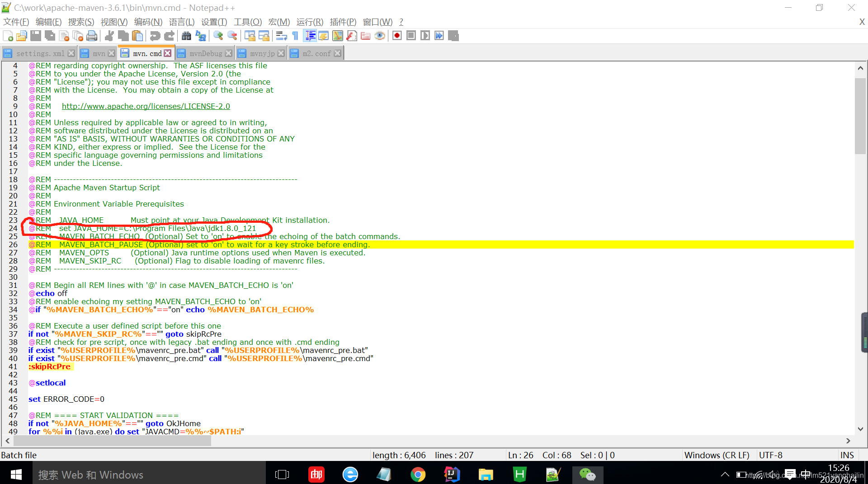Save all open files

(49, 35)
